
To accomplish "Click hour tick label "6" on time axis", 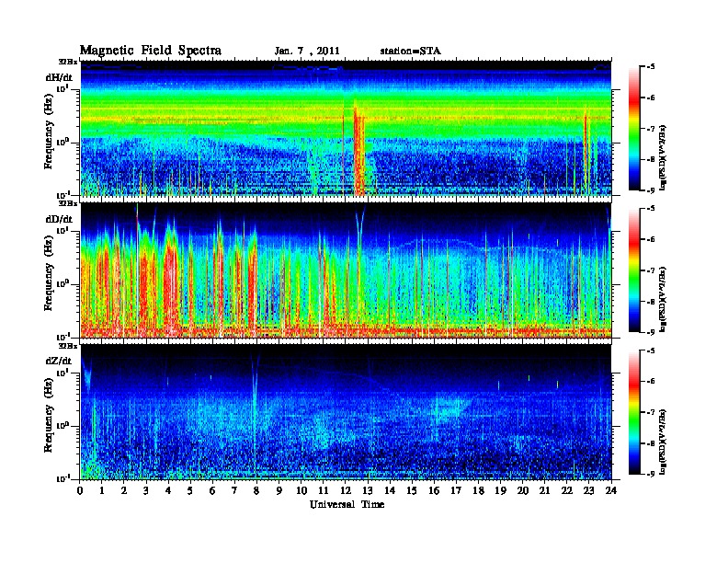I will click(212, 490).
